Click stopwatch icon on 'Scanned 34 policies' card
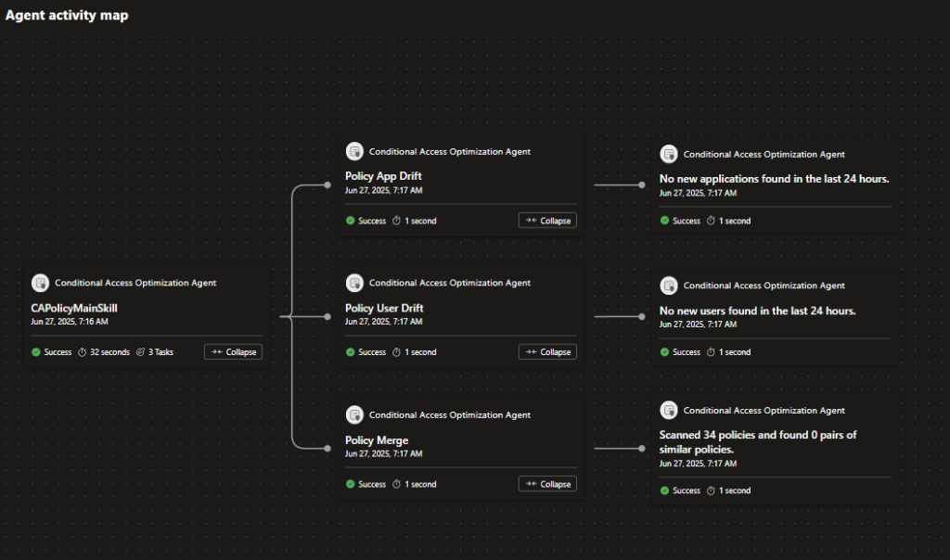Screen dimensions: 950x560 (x=711, y=490)
